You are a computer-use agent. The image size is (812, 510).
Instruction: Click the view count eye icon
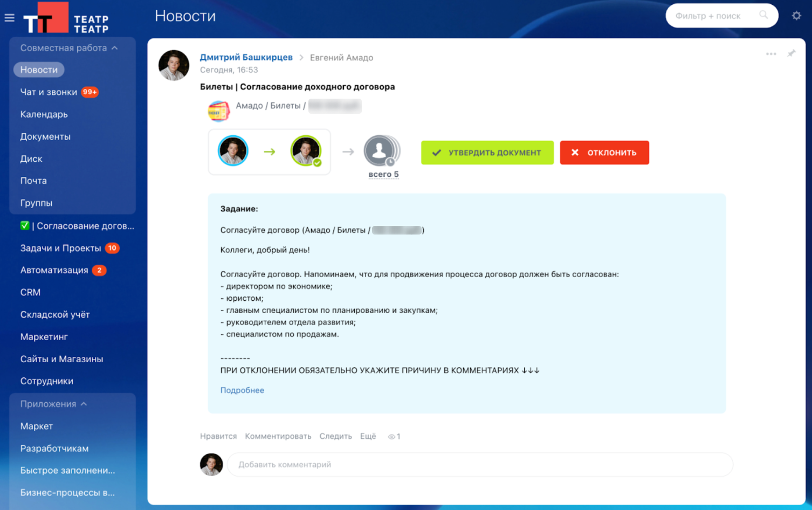click(x=391, y=437)
